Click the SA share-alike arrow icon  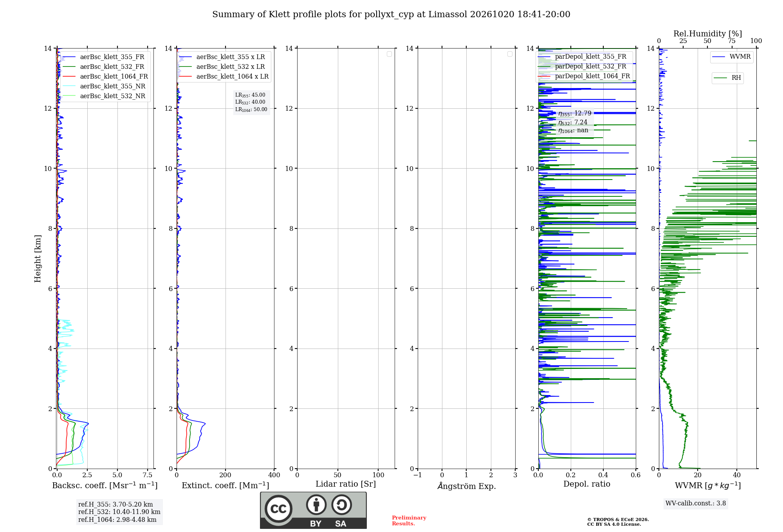pos(341,505)
